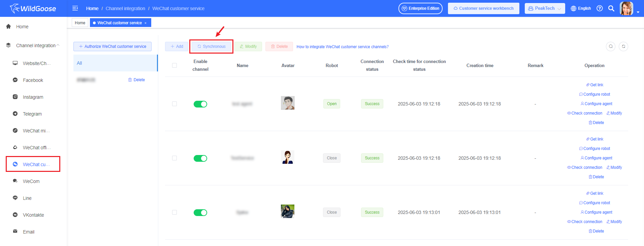The width and height of the screenshot is (644, 246).
Task: Click Home in the breadcrumb
Action: (92, 8)
